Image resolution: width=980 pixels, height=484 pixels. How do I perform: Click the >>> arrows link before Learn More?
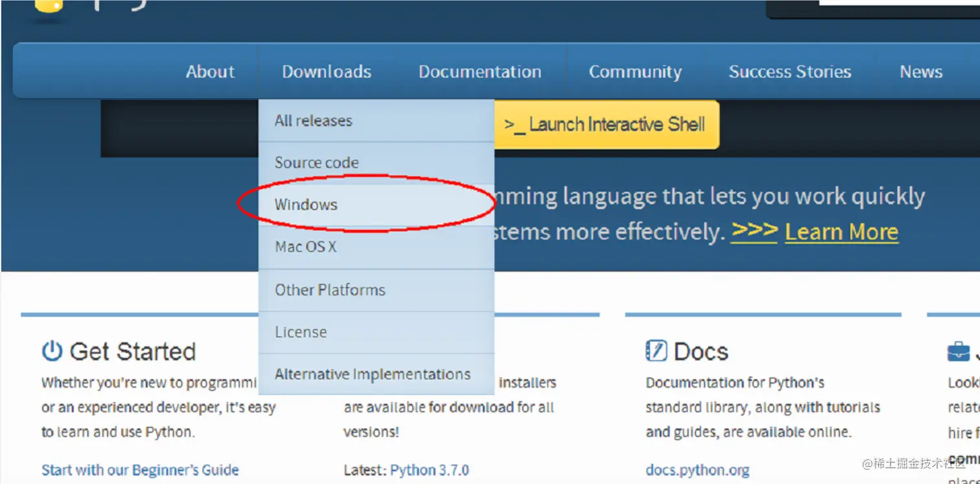coord(754,231)
